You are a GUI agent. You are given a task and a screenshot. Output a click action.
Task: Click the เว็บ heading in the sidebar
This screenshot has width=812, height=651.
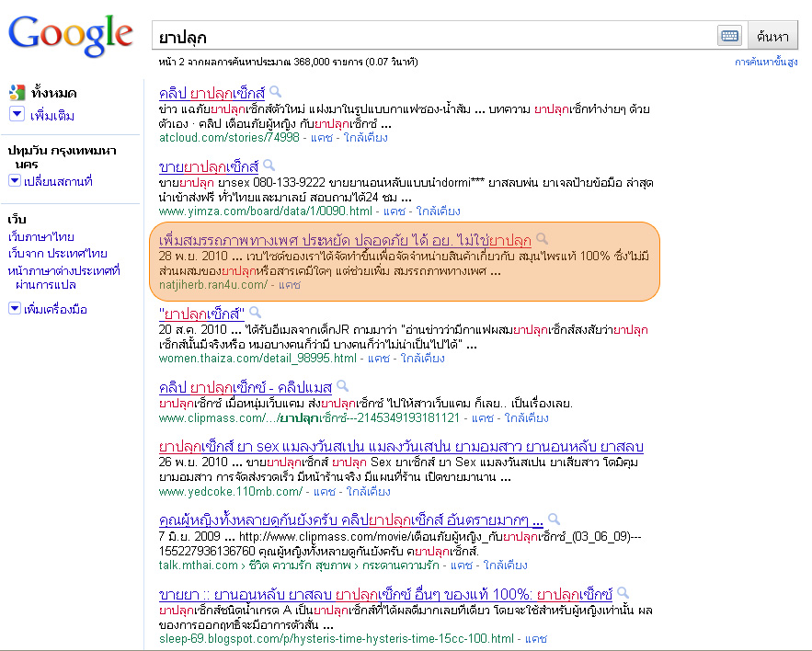17,220
